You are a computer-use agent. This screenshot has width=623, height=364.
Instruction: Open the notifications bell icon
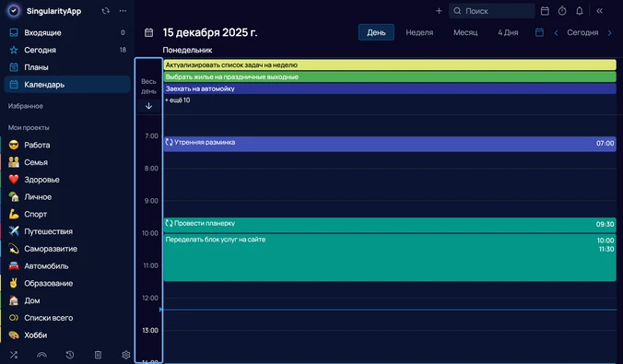[580, 11]
